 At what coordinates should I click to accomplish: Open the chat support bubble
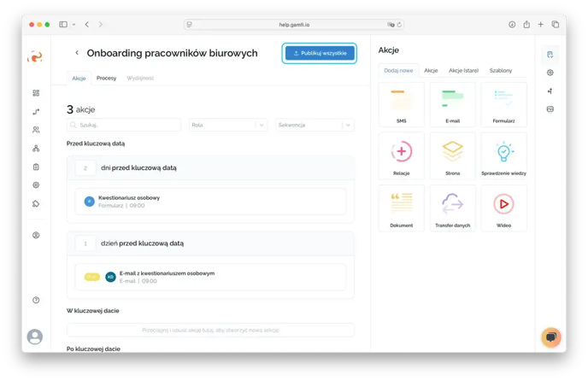tap(551, 337)
